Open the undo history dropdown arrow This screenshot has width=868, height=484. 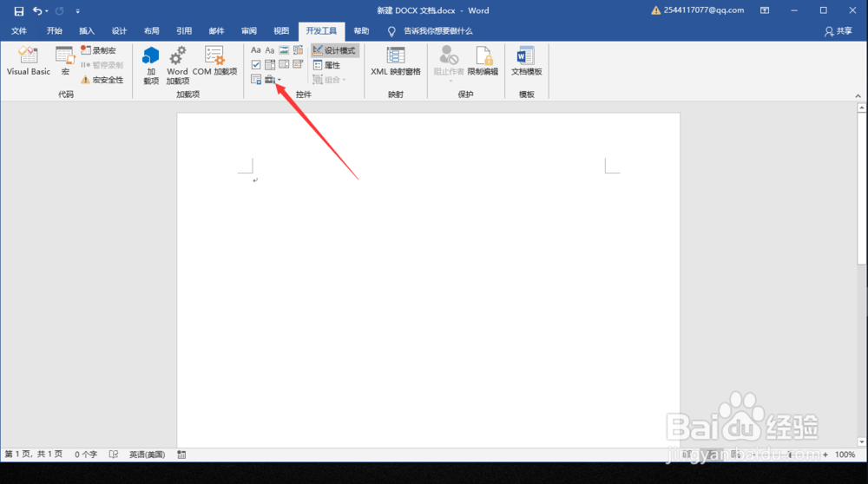47,11
